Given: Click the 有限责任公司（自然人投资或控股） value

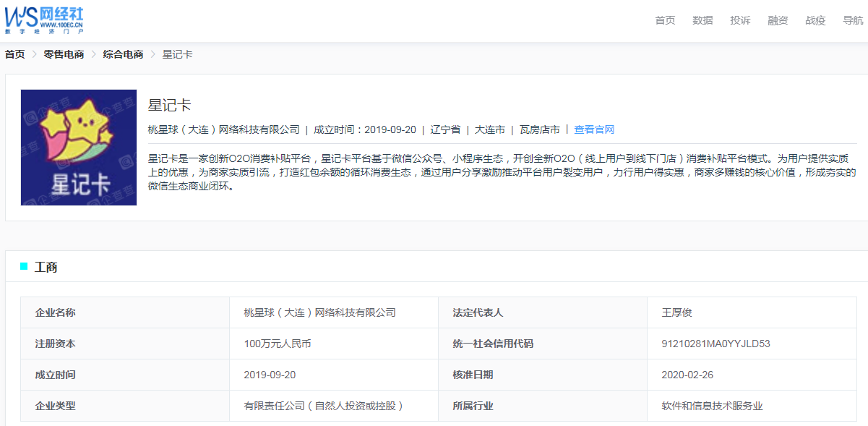Looking at the screenshot, I should click(324, 406).
